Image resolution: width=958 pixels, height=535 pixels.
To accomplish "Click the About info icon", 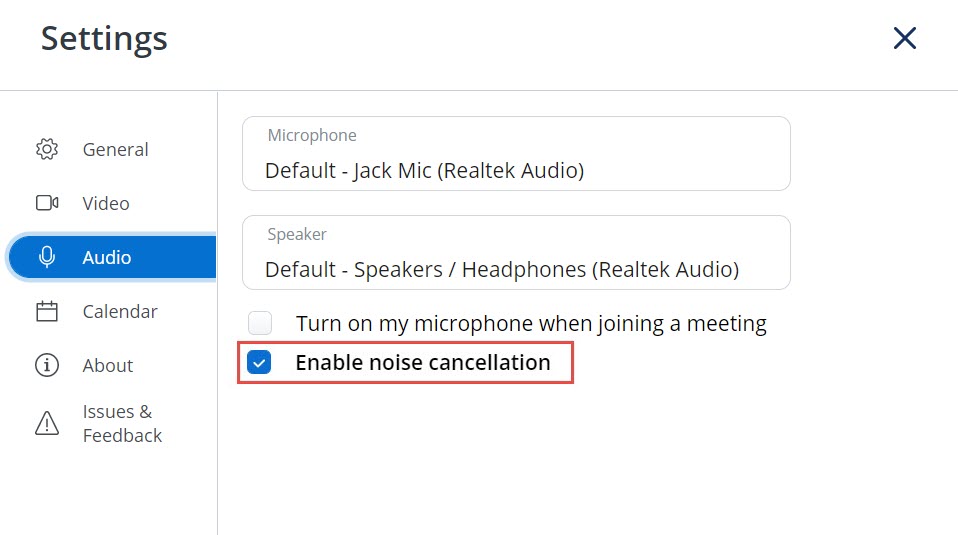I will 47,365.
